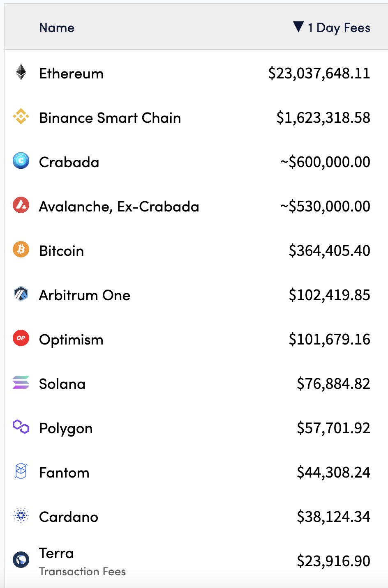Sort by the 1 Day Fees header
388x588 pixels.
pyautogui.click(x=339, y=28)
